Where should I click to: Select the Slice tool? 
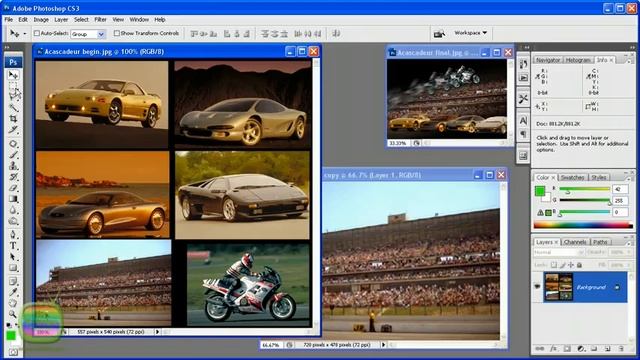click(x=13, y=129)
